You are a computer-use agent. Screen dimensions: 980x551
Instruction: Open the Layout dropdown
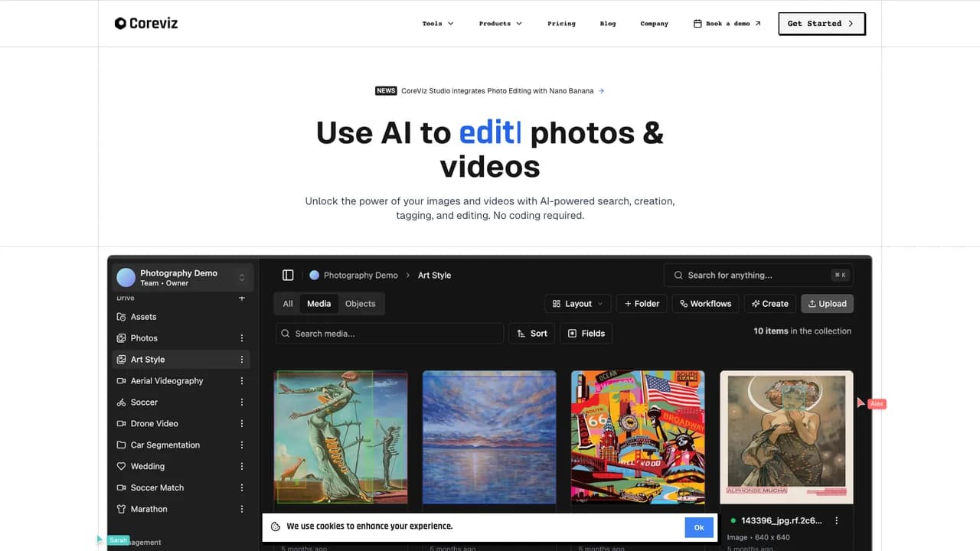pos(578,304)
